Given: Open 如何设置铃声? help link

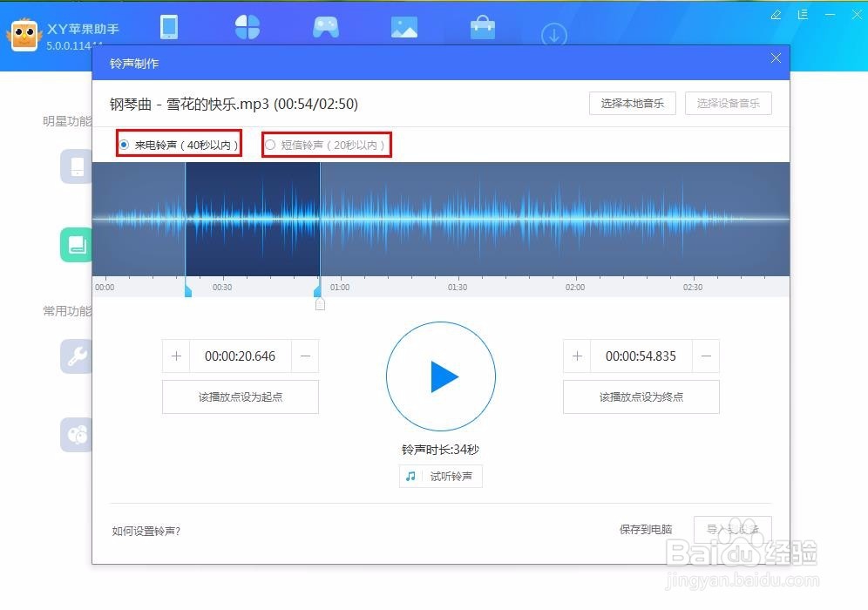Looking at the screenshot, I should click(x=146, y=531).
